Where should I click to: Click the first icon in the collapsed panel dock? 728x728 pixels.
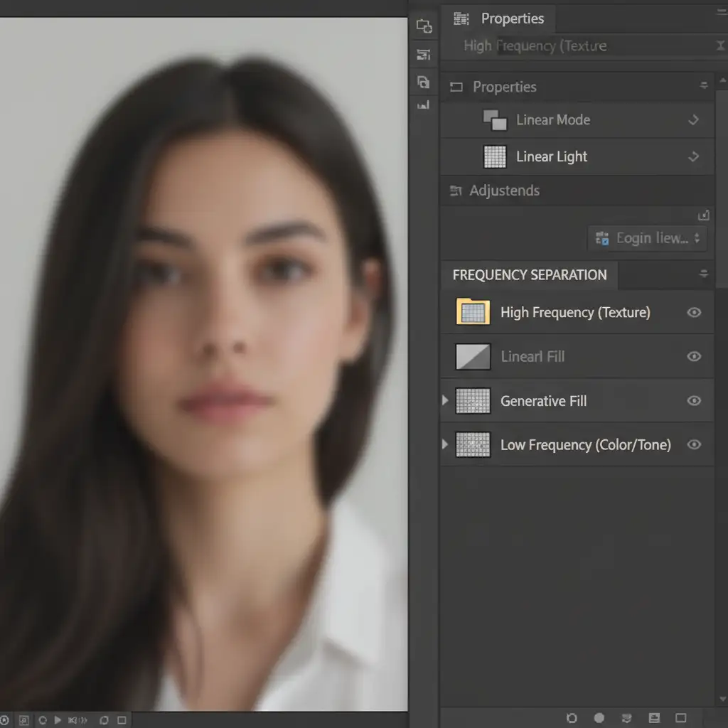[424, 26]
